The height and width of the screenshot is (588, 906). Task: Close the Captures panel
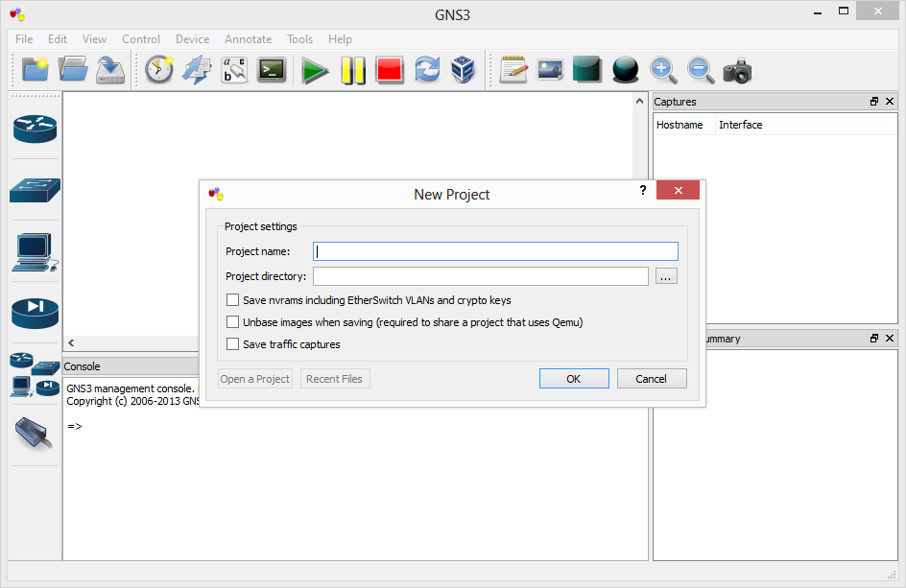point(890,101)
